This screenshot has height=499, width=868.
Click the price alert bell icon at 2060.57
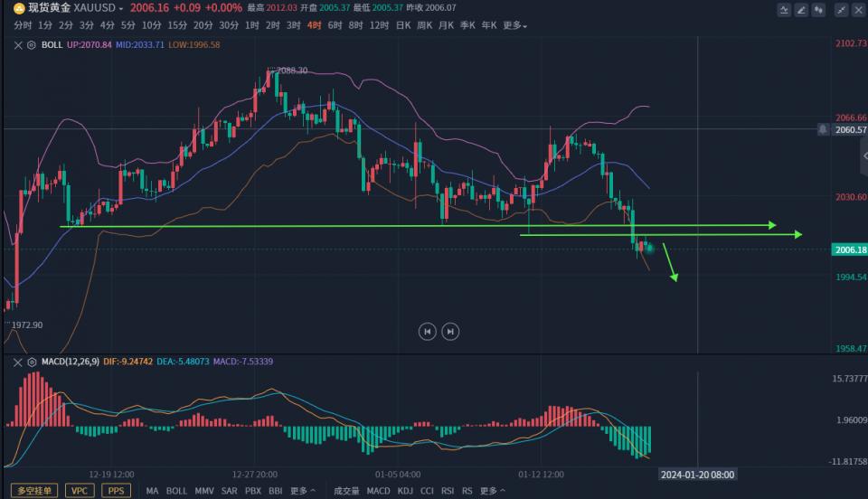(x=822, y=129)
